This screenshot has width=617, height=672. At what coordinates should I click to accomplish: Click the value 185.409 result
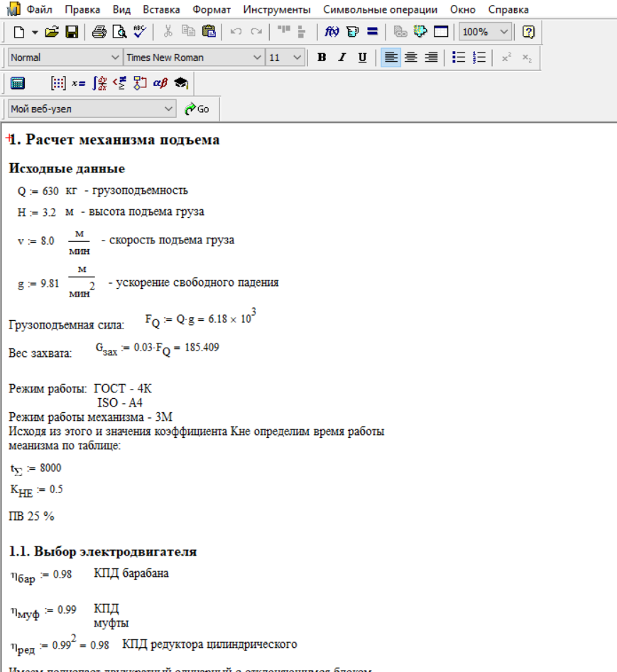point(202,347)
